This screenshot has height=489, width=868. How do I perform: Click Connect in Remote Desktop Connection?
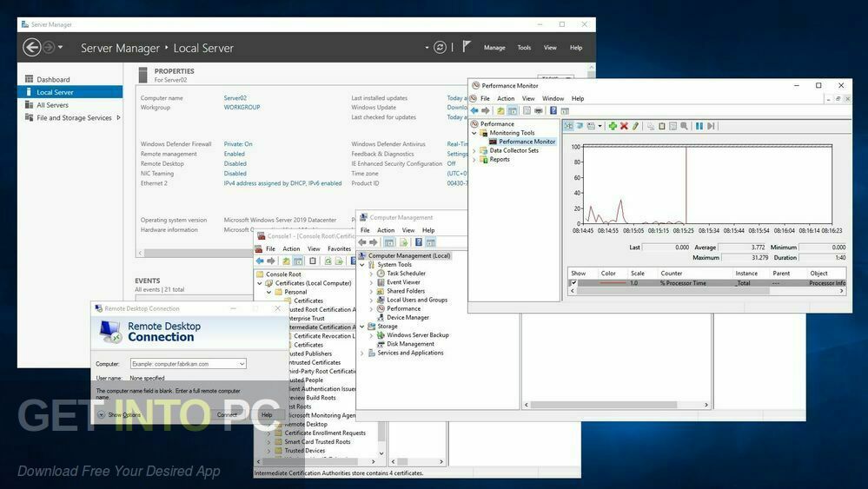[227, 415]
